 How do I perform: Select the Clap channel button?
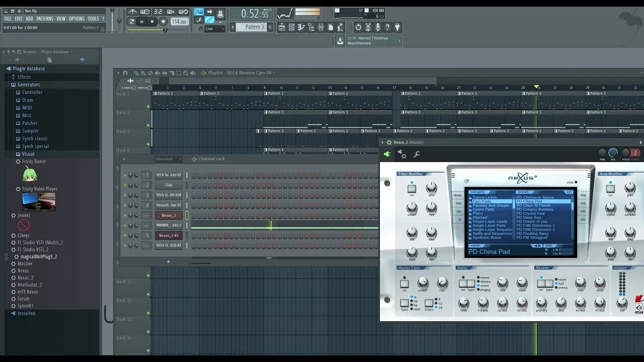click(x=169, y=185)
